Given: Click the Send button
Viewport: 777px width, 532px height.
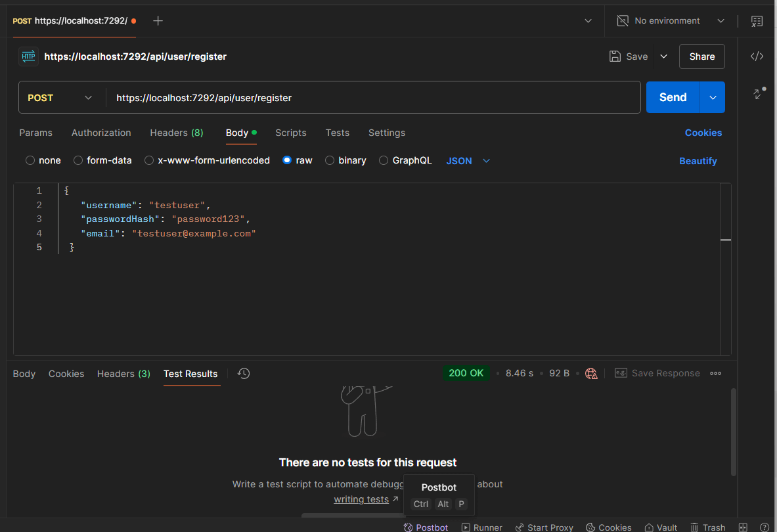Looking at the screenshot, I should tap(672, 97).
